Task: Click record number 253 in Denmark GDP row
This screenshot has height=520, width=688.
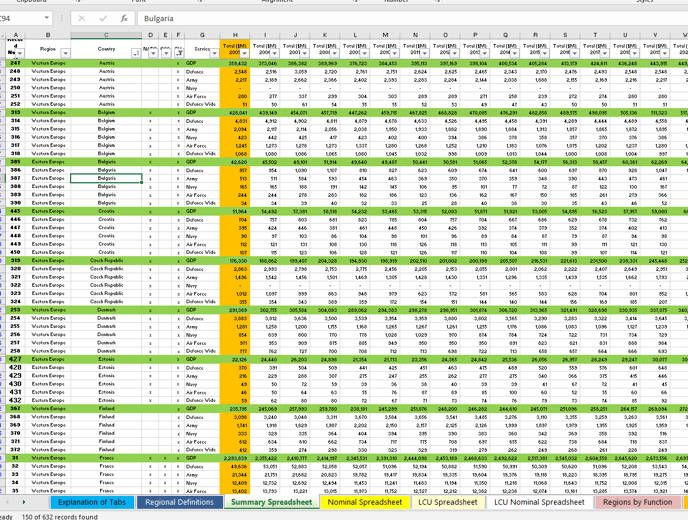Action: [x=15, y=310]
